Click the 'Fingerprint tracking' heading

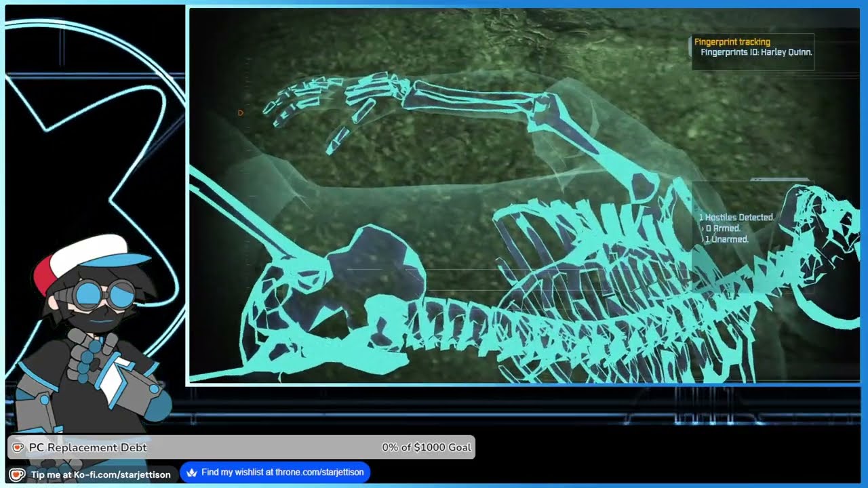click(x=732, y=42)
